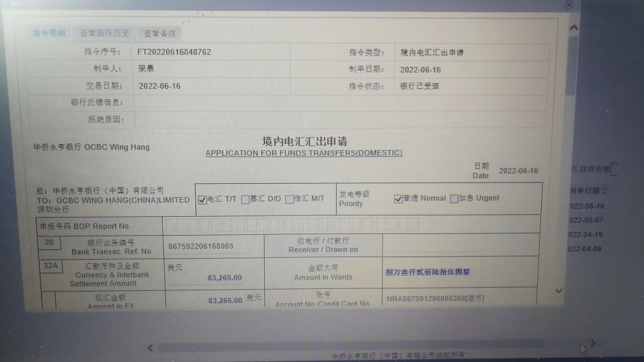Viewport: 644px width, 362px height.
Task: Open the 查看备注 tab
Action: pyautogui.click(x=160, y=34)
